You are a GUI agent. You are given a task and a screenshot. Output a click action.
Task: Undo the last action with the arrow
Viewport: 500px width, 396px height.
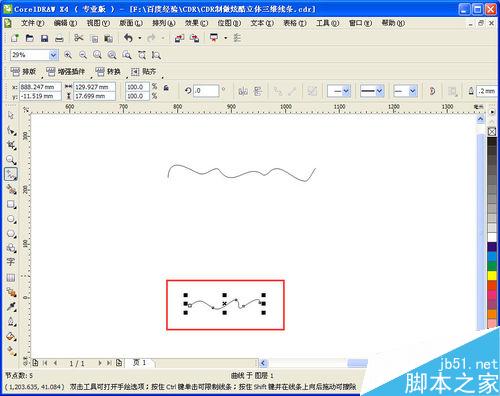coord(128,38)
